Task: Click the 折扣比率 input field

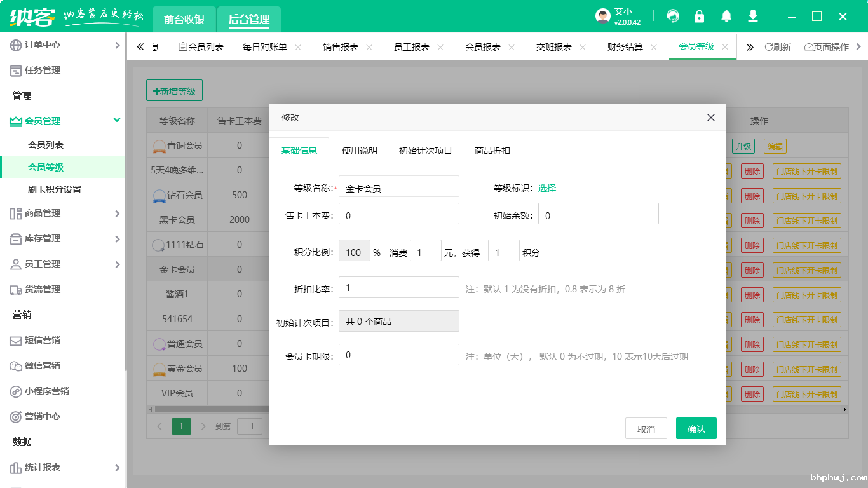Action: point(399,287)
